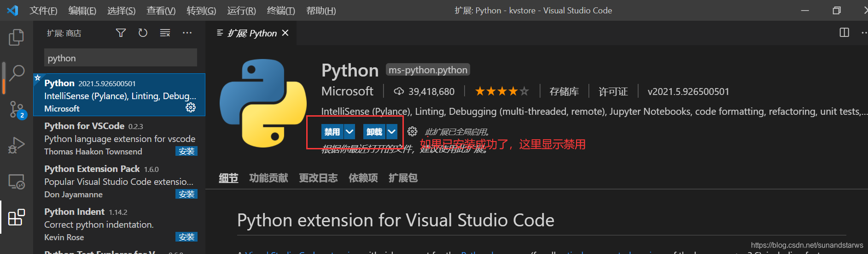Screen dimensions: 868x254
Task: Click the ms-python.python identifier badge
Action: click(428, 70)
